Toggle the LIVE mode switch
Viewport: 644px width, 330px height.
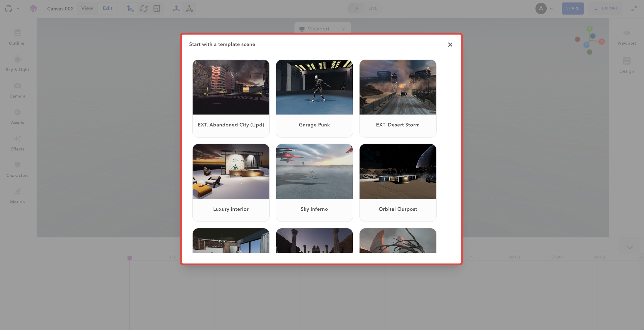click(356, 8)
